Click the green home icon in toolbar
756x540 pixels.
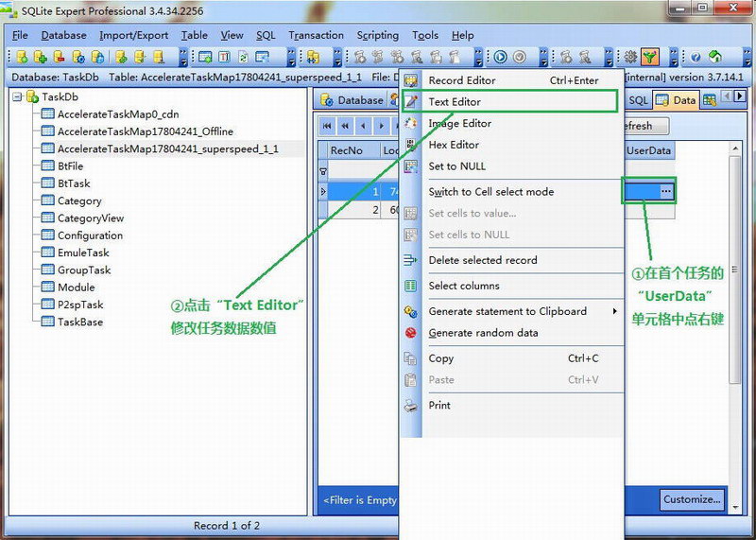click(715, 58)
